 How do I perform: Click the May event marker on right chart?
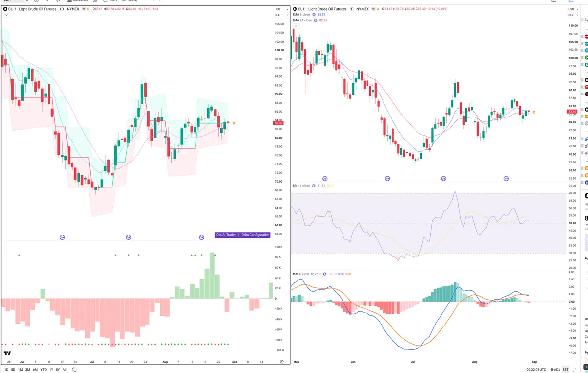pyautogui.click(x=325, y=178)
